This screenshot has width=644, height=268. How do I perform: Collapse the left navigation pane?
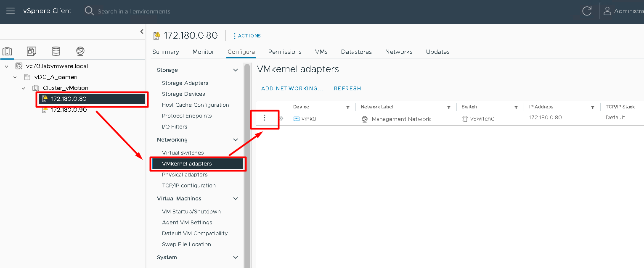click(142, 32)
